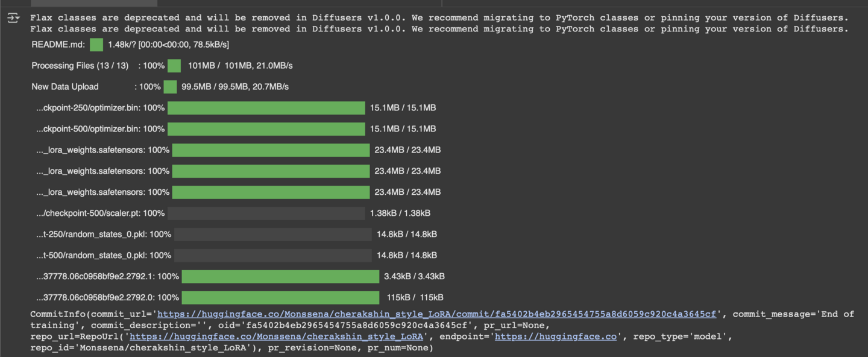Click the t-250 random_states_0.pkl progress bar
The image size is (868, 357).
point(272,235)
